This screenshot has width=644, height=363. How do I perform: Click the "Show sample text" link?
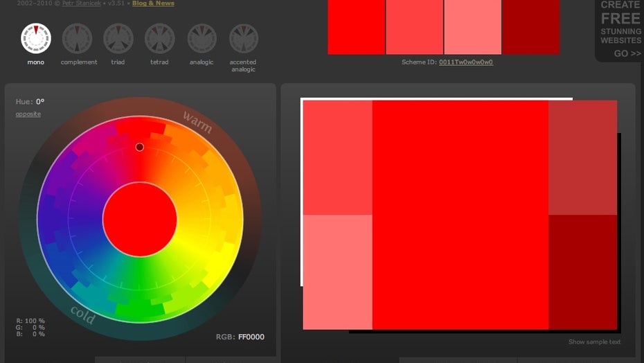click(x=594, y=342)
